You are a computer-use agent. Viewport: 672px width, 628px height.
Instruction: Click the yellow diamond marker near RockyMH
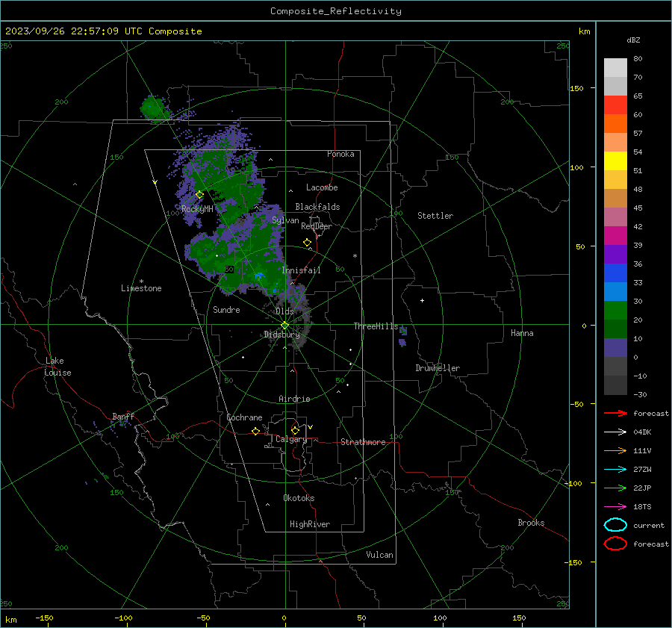(x=199, y=195)
